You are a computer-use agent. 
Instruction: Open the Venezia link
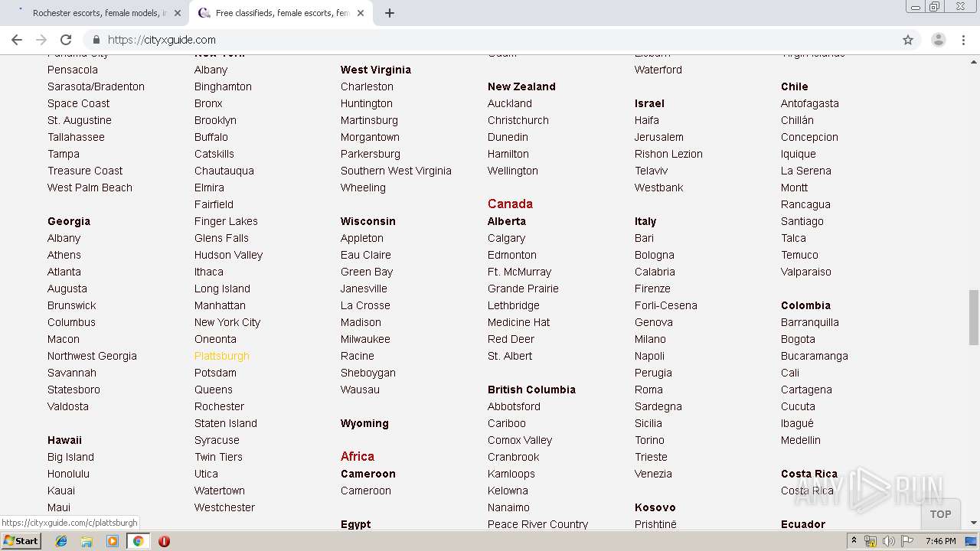click(x=653, y=474)
